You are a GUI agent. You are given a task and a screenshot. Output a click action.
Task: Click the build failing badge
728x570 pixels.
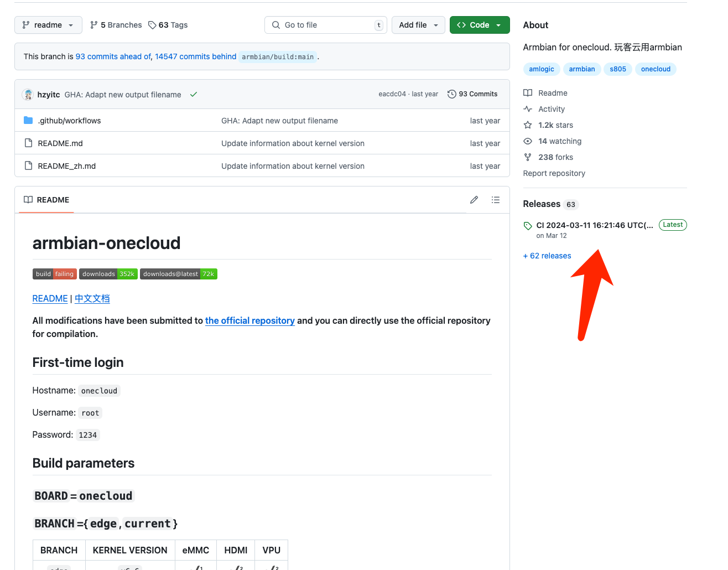point(55,274)
